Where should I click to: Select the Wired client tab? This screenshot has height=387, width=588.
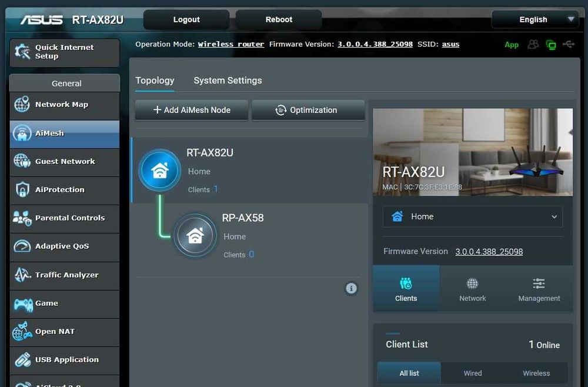(x=473, y=373)
